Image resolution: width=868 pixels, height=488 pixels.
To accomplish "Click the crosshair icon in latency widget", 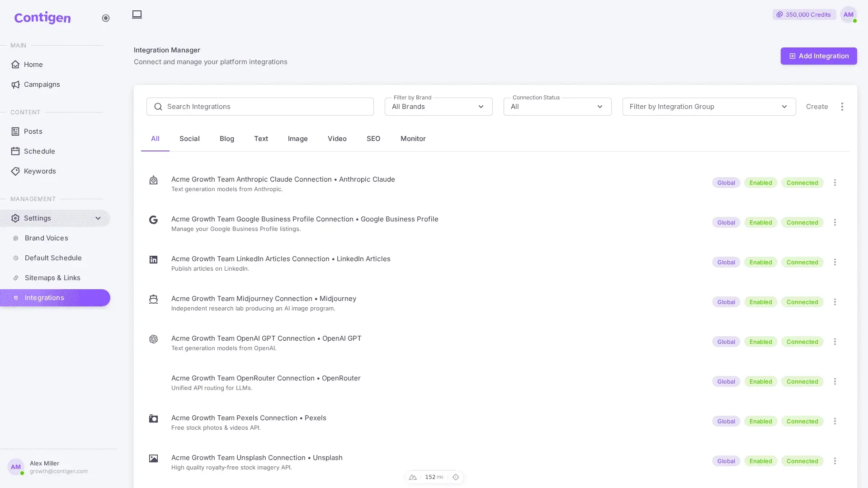I will click(456, 477).
